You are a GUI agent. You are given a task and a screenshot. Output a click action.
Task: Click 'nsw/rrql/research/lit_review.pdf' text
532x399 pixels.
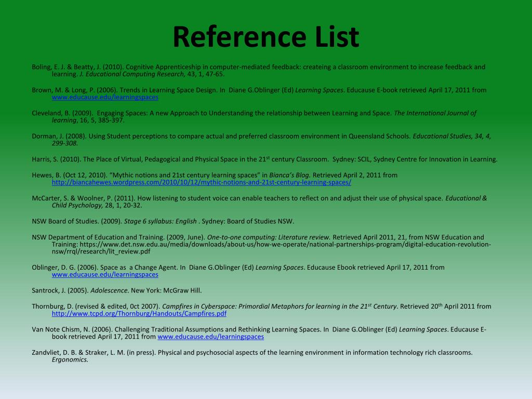pyautogui.click(x=101, y=252)
